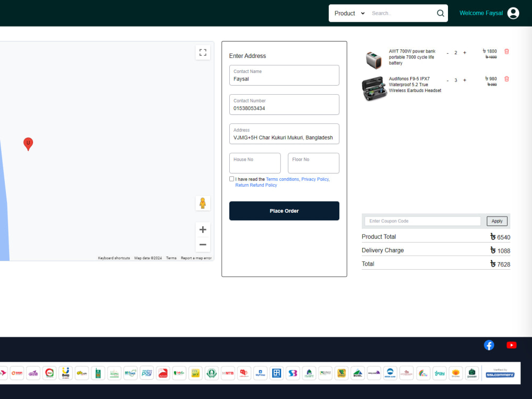Open the map Terms link
Screen dimensions: 532x399
point(171,258)
